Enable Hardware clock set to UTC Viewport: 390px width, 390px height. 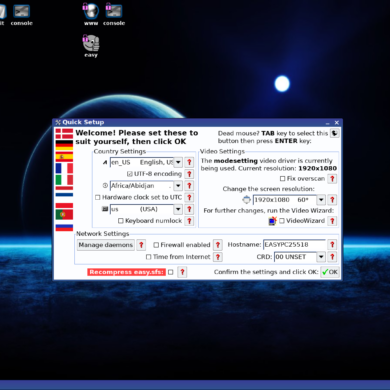point(98,197)
